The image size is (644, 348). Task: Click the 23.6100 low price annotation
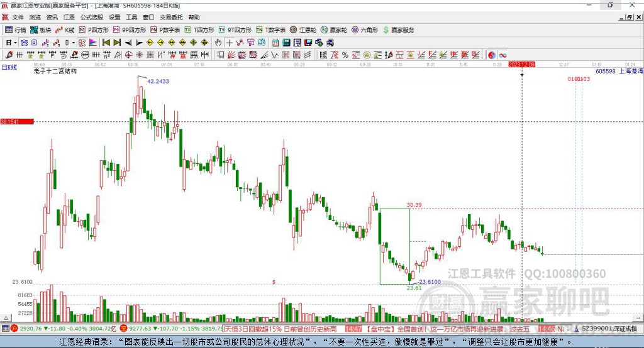tap(430, 282)
